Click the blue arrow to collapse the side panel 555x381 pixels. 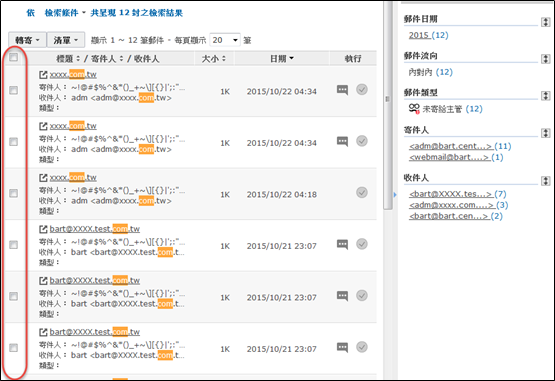(395, 195)
